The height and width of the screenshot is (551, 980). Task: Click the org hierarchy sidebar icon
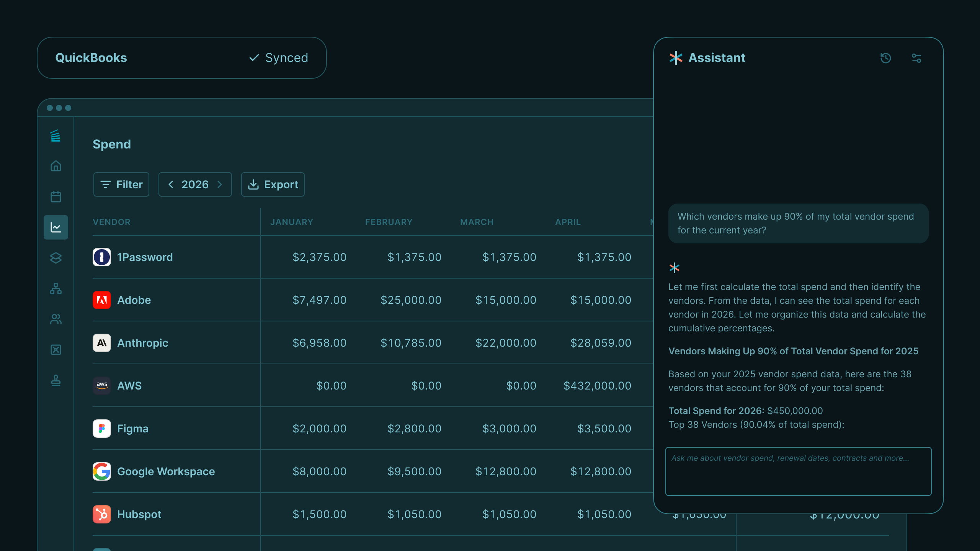point(56,289)
